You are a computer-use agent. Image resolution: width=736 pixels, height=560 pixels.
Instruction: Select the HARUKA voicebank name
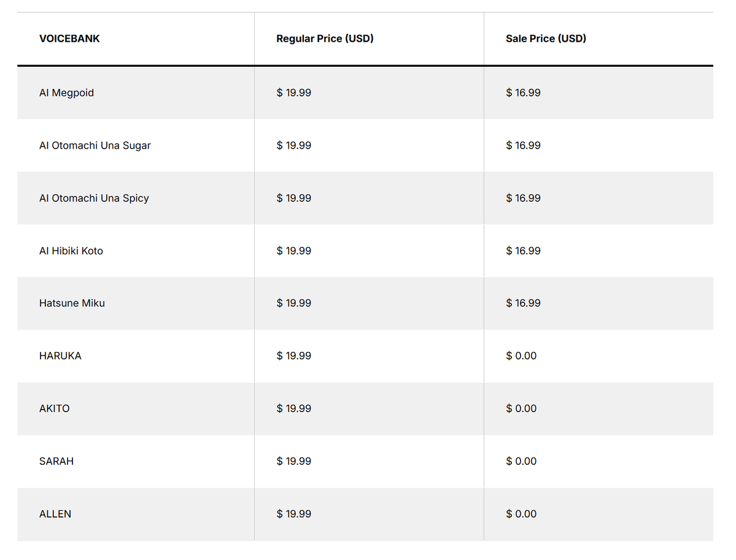60,356
